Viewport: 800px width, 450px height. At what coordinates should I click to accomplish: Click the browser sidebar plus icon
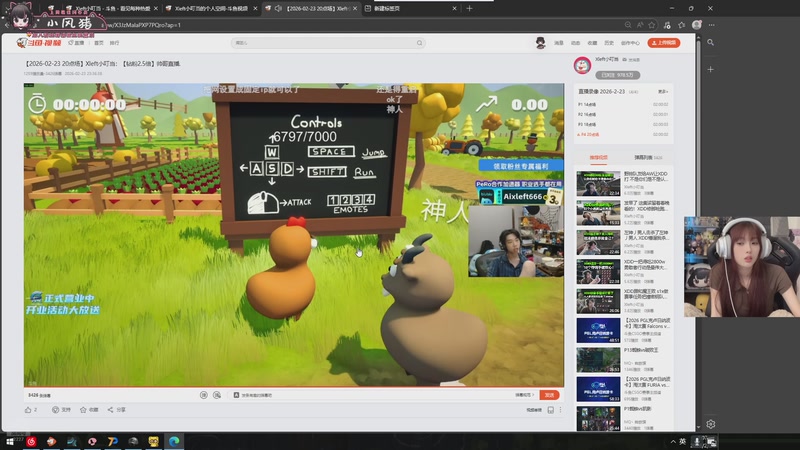pos(711,69)
